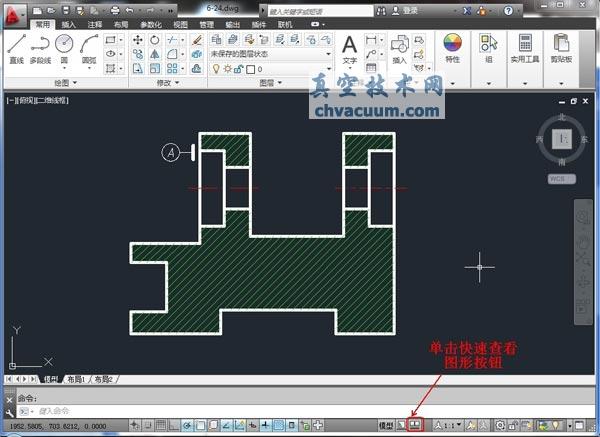Open the 特性 color wheel properties
600x437 pixels.
pos(452,48)
